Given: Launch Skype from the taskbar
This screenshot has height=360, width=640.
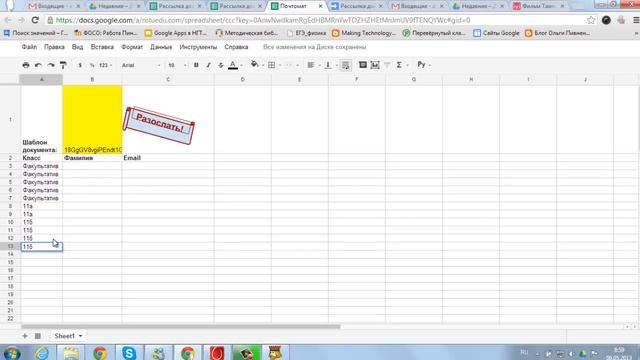Looking at the screenshot, I should pyautogui.click(x=129, y=353).
